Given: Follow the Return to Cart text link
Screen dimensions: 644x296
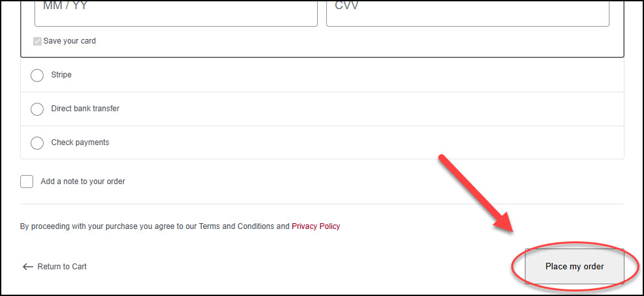Looking at the screenshot, I should pos(62,267).
